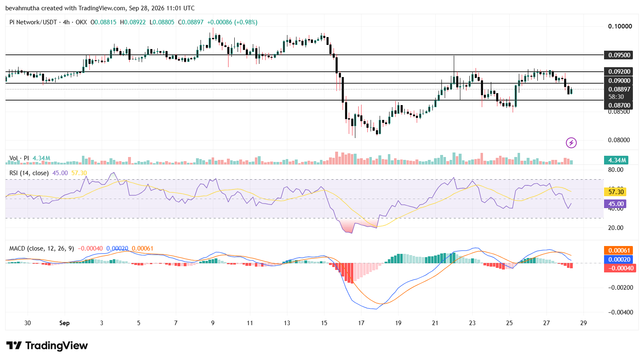Click the 0.10000 price axis label
The width and height of the screenshot is (644, 361).
(x=620, y=26)
